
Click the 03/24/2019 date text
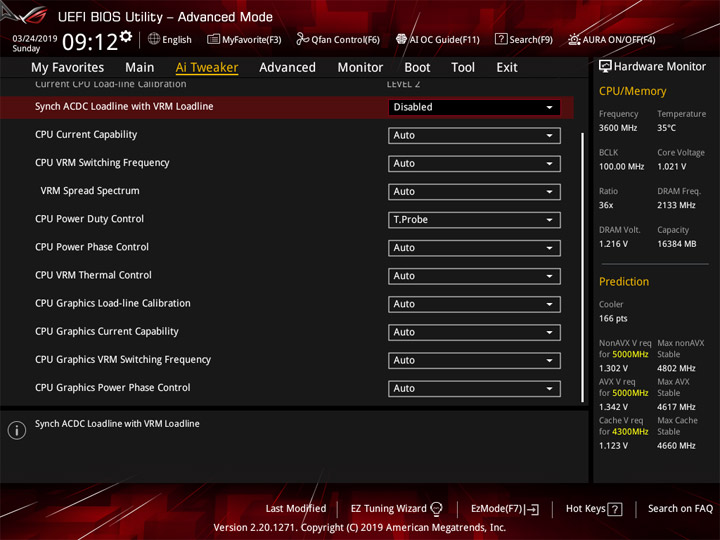coord(34,38)
